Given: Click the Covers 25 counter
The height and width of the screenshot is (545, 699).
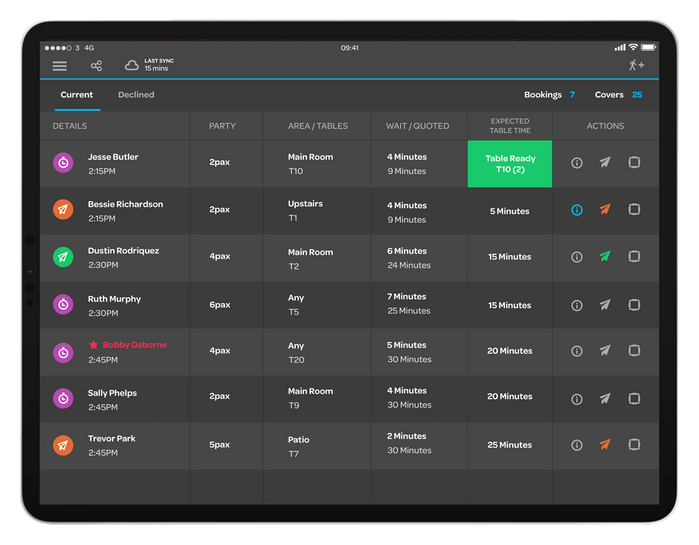Looking at the screenshot, I should tap(618, 94).
